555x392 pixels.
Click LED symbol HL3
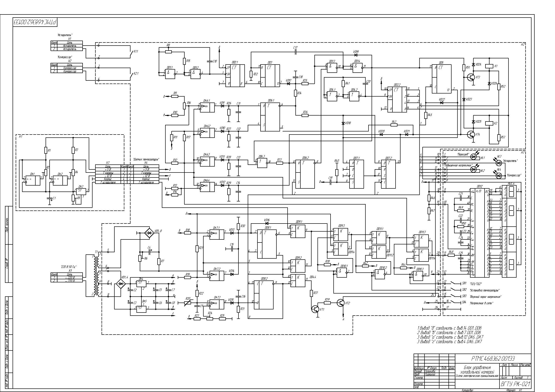(x=499, y=163)
